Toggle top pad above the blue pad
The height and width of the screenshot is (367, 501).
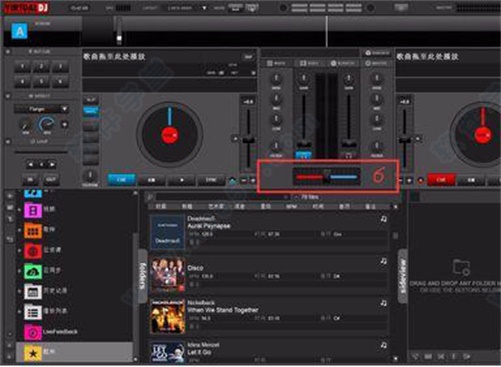tap(91, 100)
